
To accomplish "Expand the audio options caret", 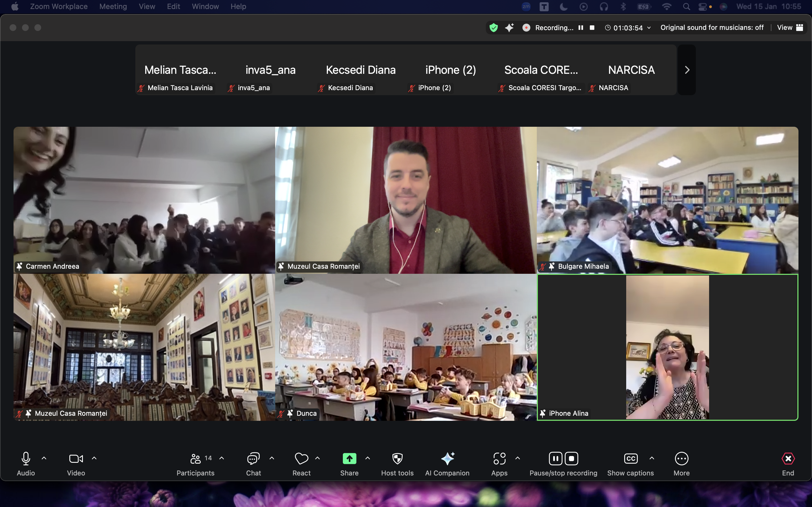I will 44,458.
